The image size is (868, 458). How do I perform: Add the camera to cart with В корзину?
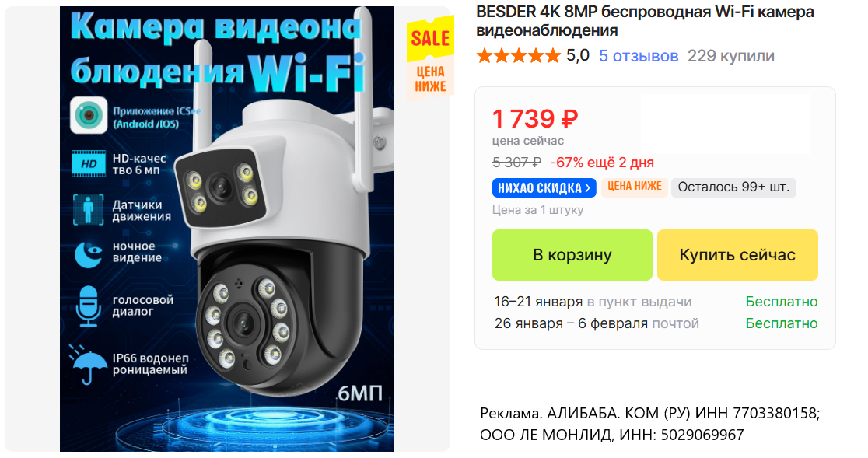pyautogui.click(x=572, y=255)
